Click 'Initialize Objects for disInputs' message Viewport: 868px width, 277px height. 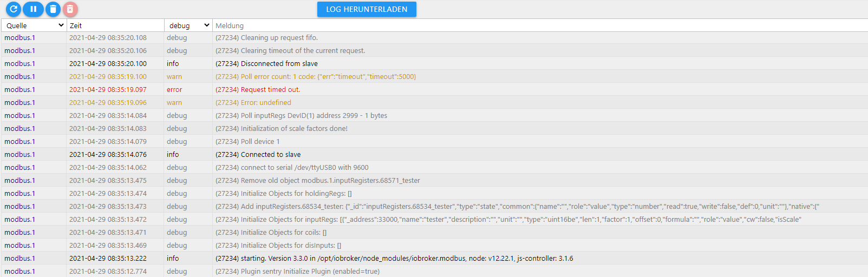click(278, 245)
